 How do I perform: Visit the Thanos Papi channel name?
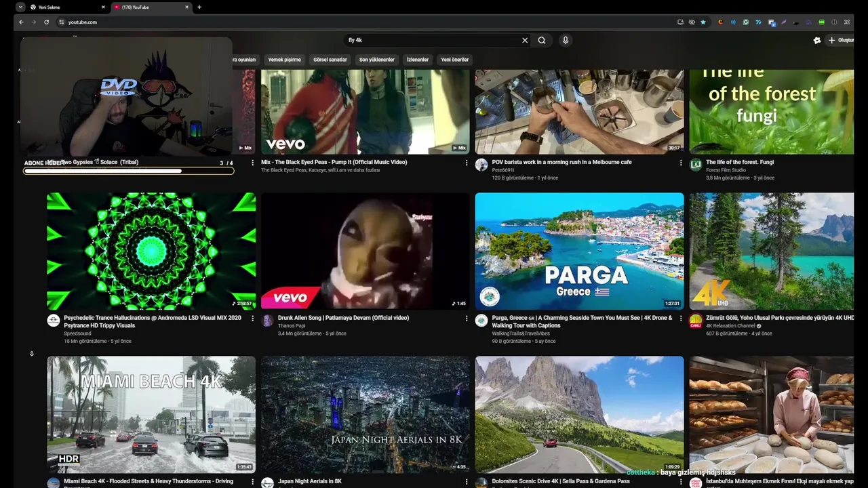(x=292, y=325)
